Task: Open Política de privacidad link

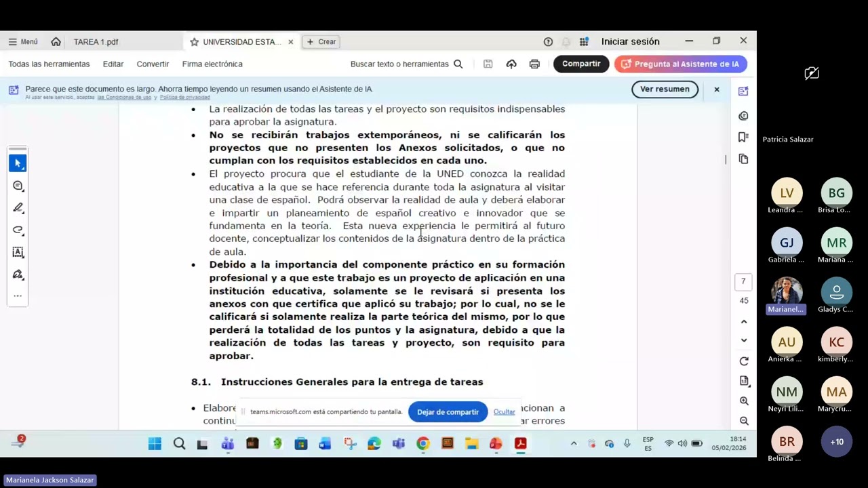Action: click(x=184, y=98)
